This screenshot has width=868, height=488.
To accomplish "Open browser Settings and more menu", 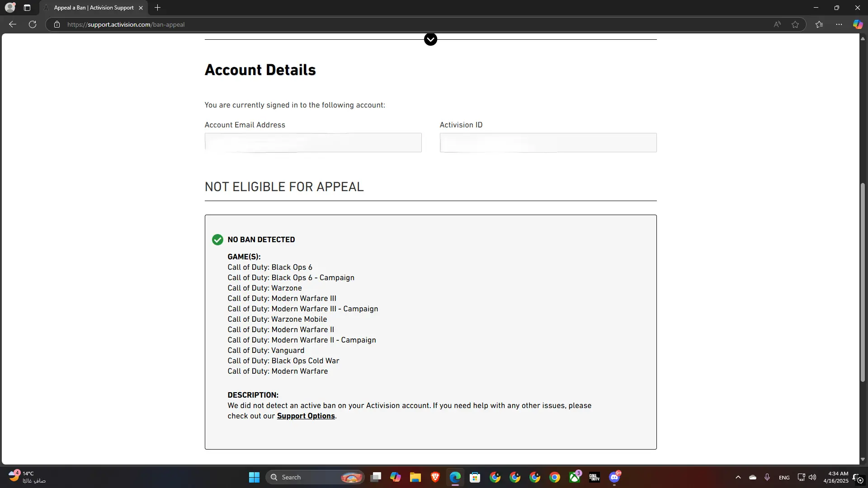I will click(x=839, y=24).
